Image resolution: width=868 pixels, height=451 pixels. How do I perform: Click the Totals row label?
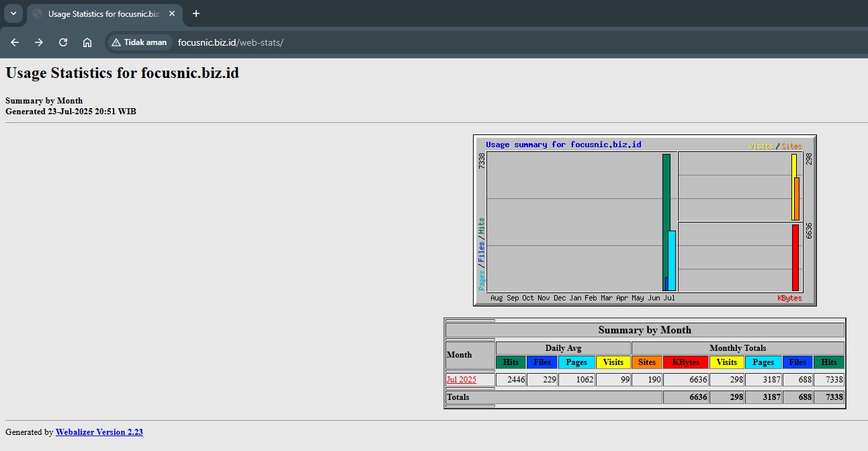tap(458, 397)
